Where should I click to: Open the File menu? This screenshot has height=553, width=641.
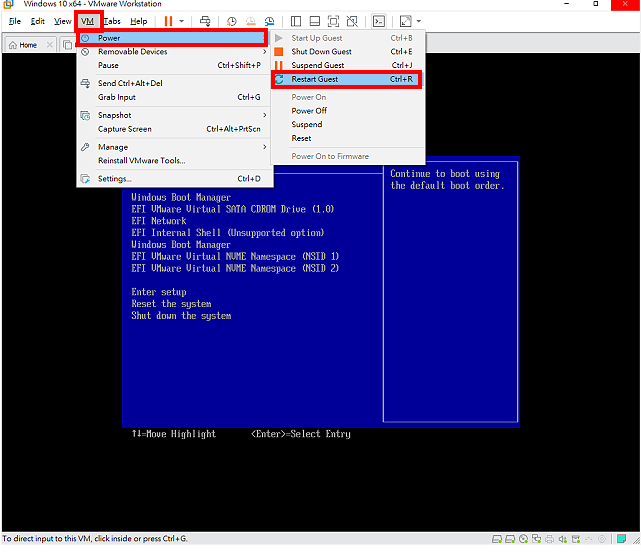(x=15, y=21)
